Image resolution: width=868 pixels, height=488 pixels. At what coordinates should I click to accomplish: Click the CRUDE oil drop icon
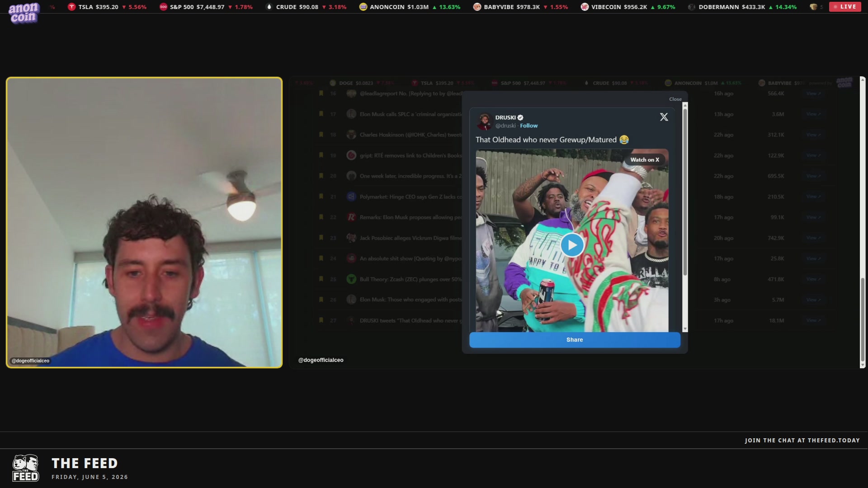(269, 7)
